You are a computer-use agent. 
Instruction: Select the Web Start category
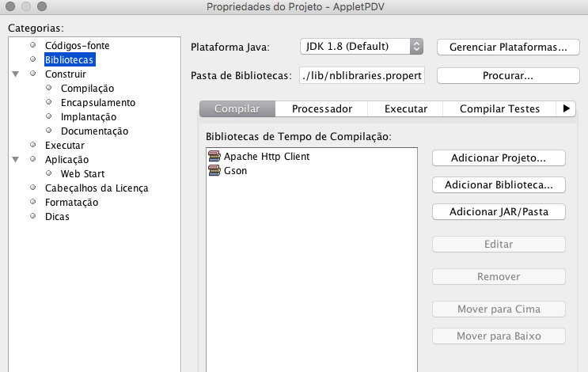coord(82,174)
